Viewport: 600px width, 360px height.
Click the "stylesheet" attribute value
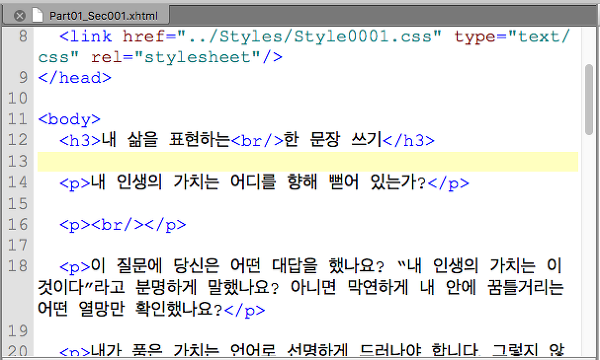tap(197, 57)
